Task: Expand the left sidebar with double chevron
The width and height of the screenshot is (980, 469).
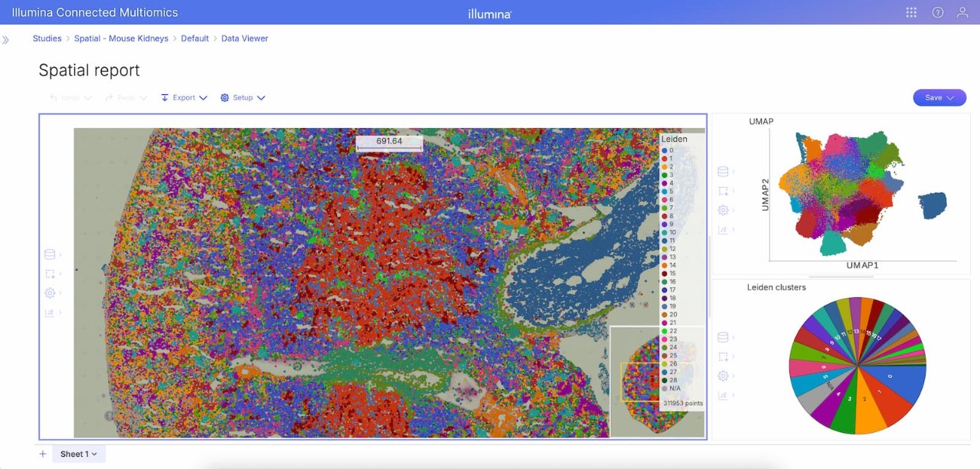Action: pos(6,39)
